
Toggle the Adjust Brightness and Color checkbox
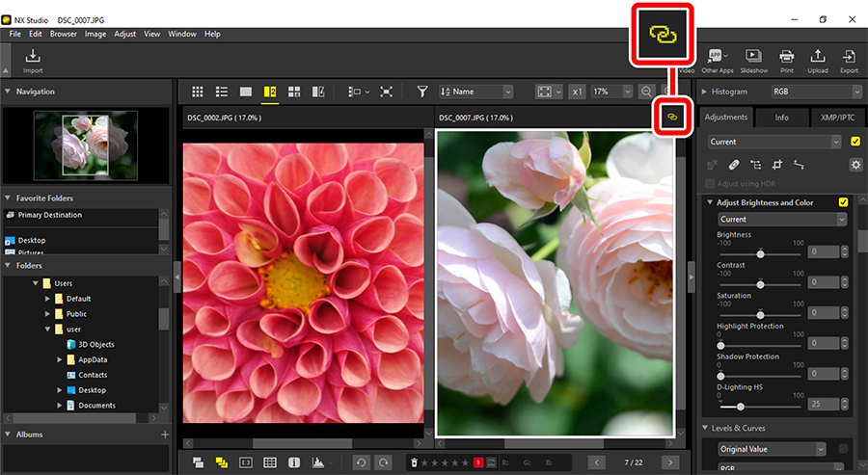coord(843,202)
